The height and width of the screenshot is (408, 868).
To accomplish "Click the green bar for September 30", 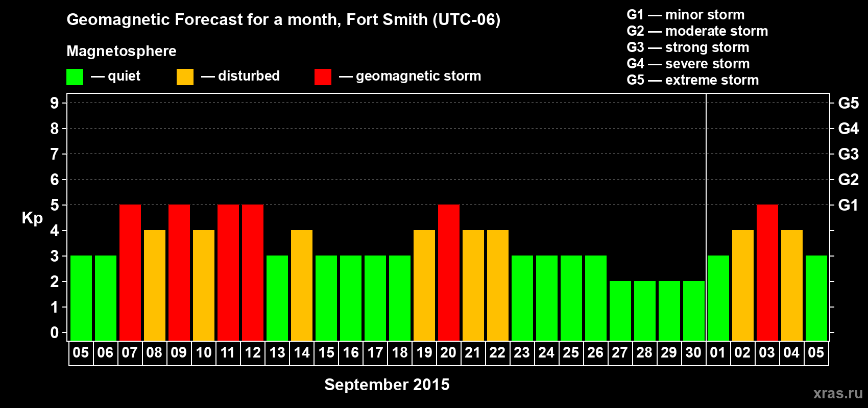I will [x=694, y=311].
